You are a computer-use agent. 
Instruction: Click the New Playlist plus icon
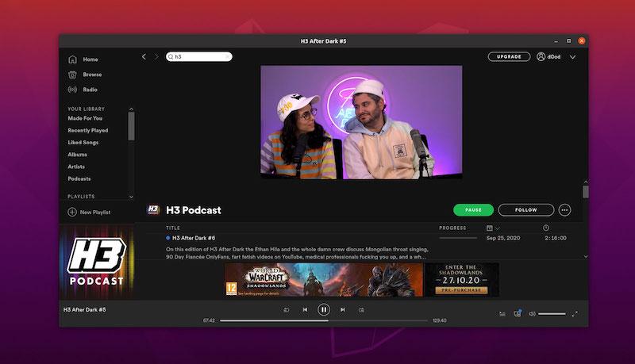click(72, 212)
